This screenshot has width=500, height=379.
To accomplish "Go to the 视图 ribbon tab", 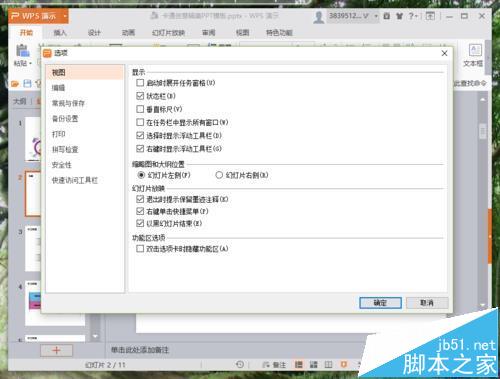I will 243,33.
